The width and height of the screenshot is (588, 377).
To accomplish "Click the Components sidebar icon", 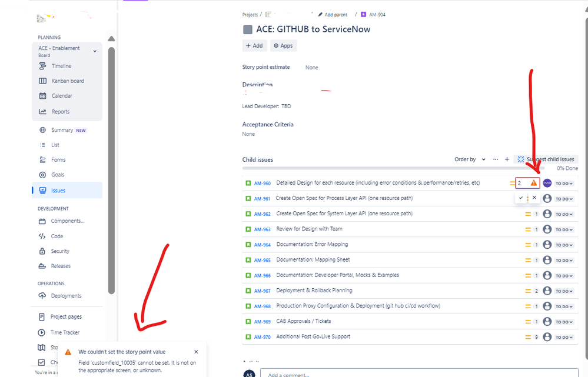I will click(42, 221).
